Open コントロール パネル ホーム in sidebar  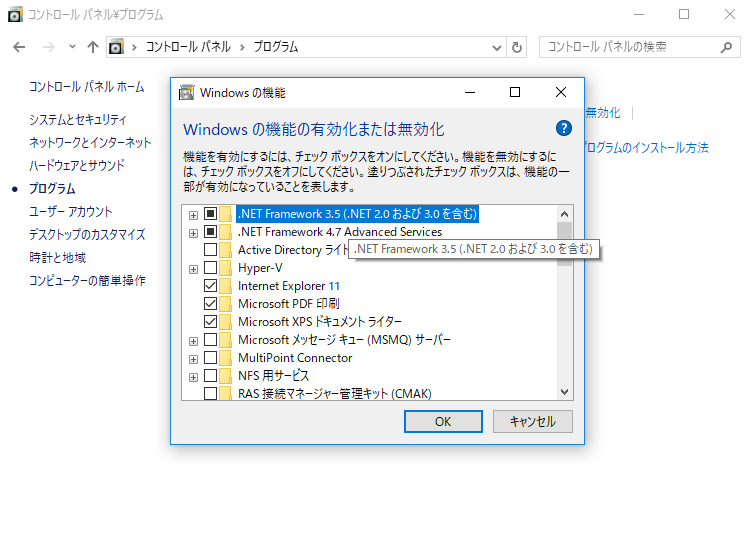point(86,87)
